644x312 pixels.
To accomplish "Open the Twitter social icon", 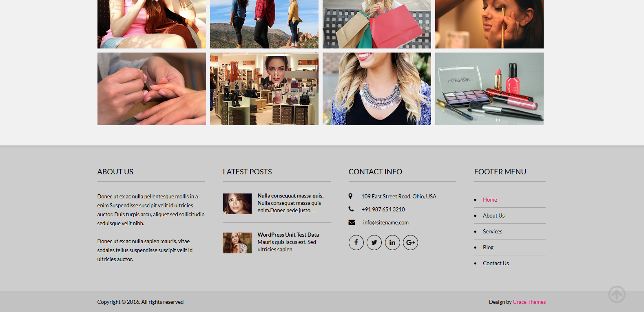I will pos(374,243).
